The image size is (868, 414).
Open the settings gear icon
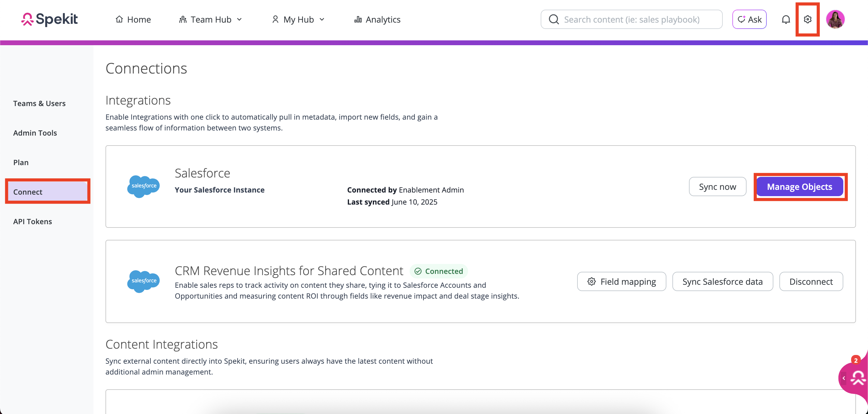pyautogui.click(x=807, y=20)
